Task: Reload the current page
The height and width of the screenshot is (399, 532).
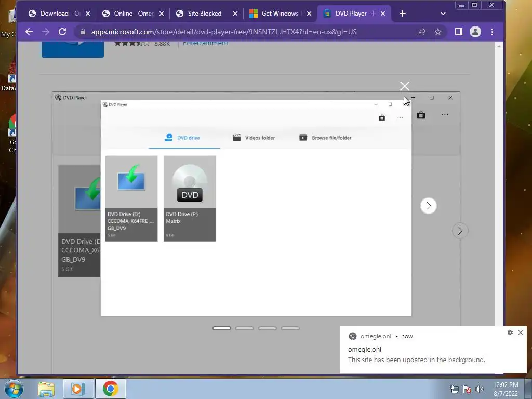Action: pos(62,32)
